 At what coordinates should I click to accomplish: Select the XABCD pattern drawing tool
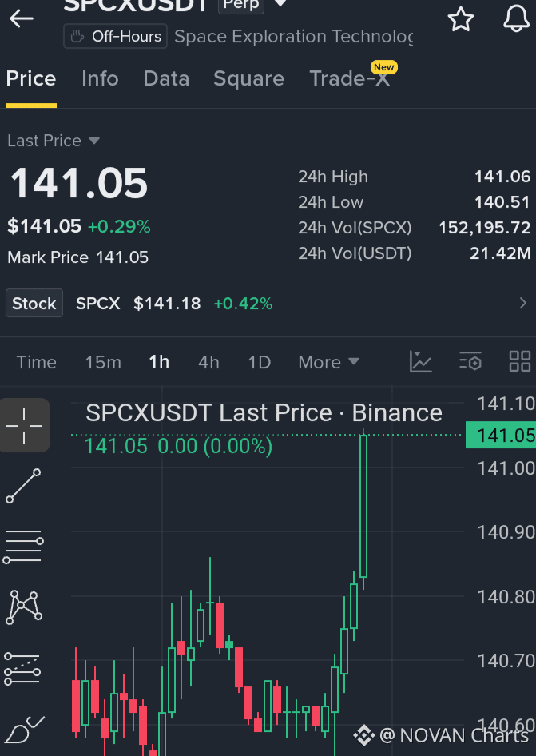(24, 607)
